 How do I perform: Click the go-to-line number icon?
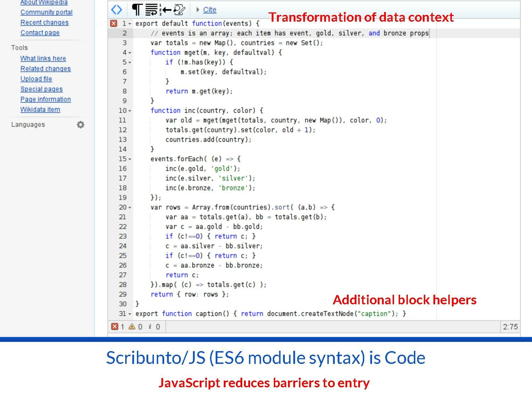tap(166, 10)
